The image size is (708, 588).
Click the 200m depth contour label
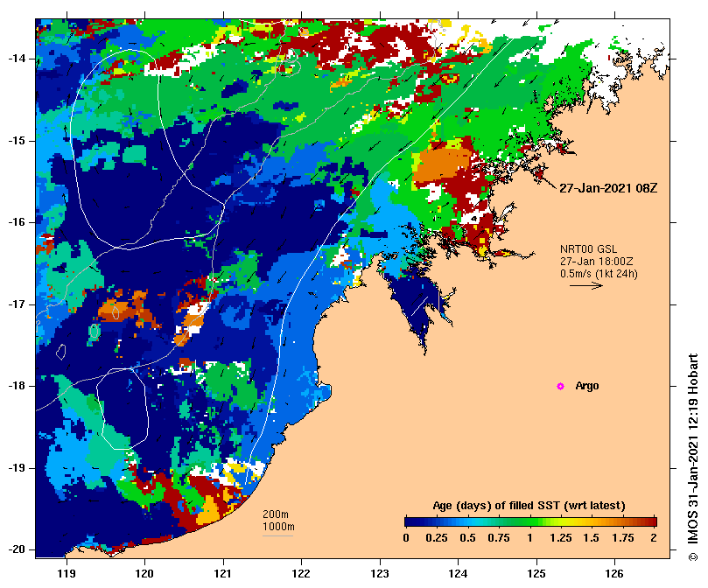[276, 514]
